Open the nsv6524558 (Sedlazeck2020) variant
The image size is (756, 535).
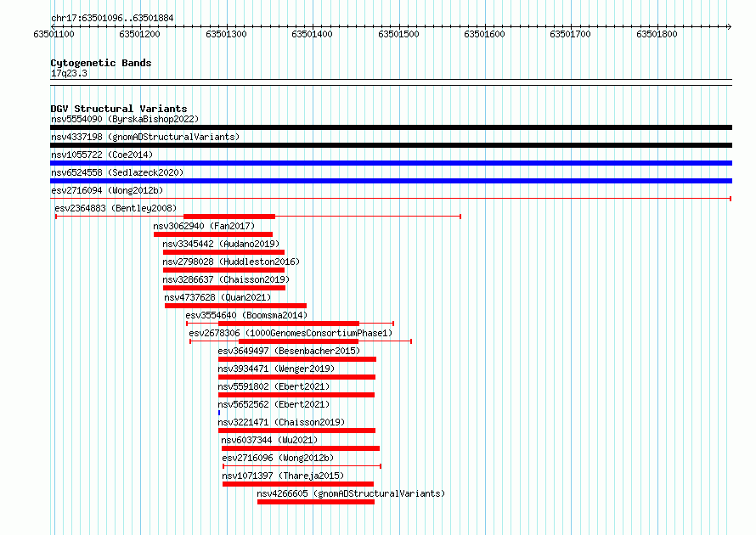pos(117,172)
